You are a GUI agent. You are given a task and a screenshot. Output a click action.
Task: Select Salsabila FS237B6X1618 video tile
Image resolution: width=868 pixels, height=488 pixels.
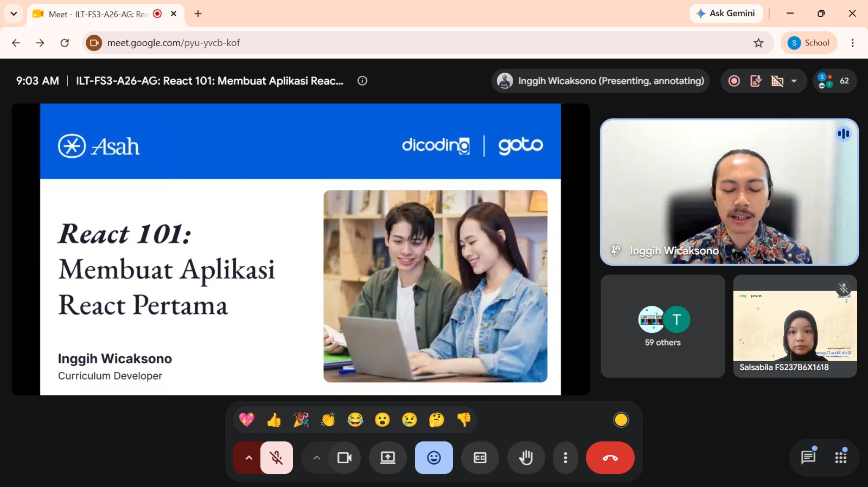click(x=795, y=326)
